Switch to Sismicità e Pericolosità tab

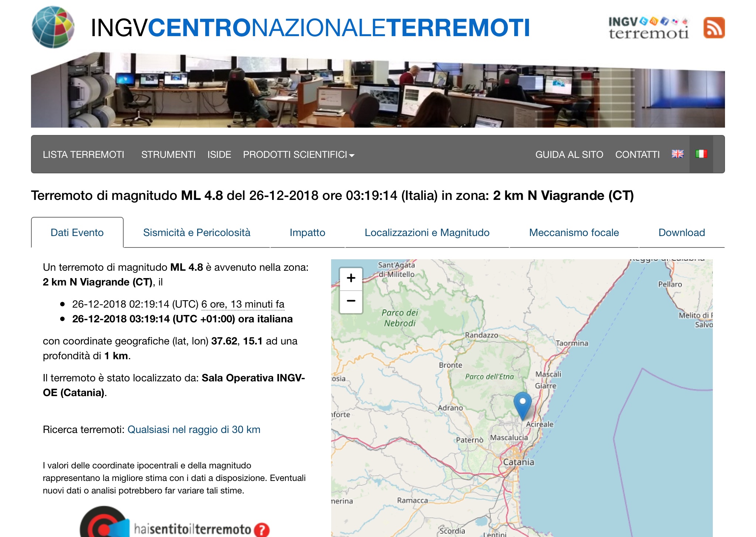[x=197, y=232]
